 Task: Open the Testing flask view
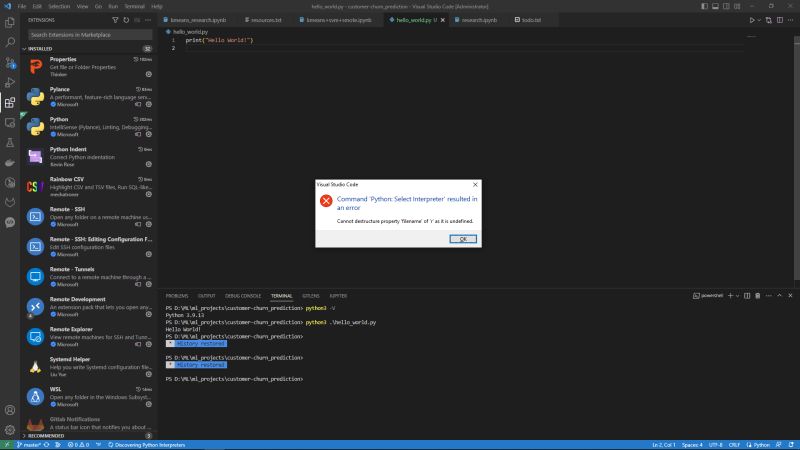(10, 143)
